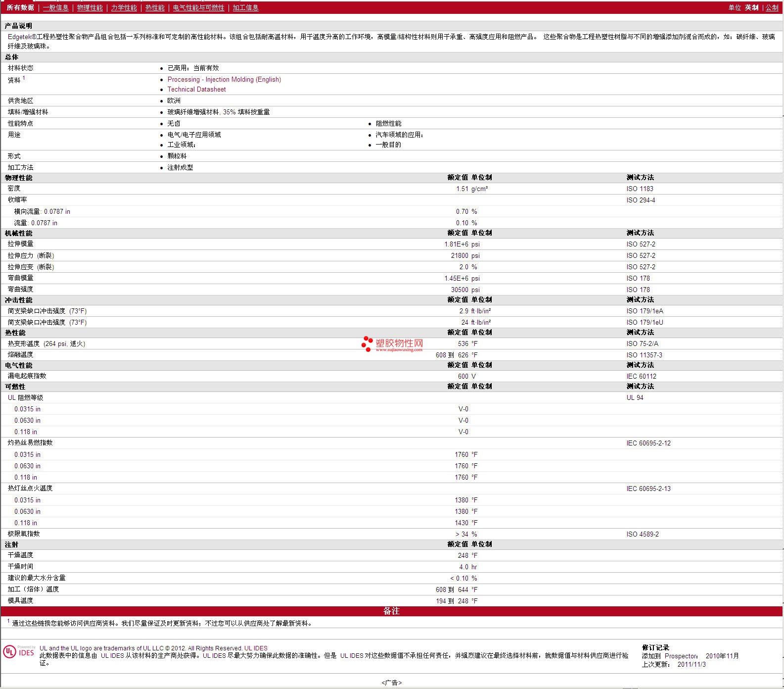The width and height of the screenshot is (784, 689).
Task: Select 拉伸模量 value 1.81E+6
Action: (456, 245)
